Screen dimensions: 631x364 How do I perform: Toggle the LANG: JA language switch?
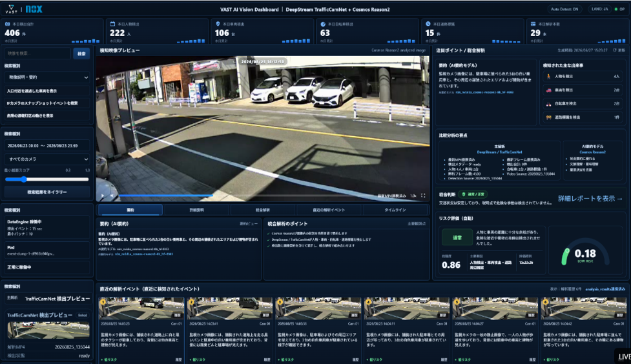(x=599, y=9)
